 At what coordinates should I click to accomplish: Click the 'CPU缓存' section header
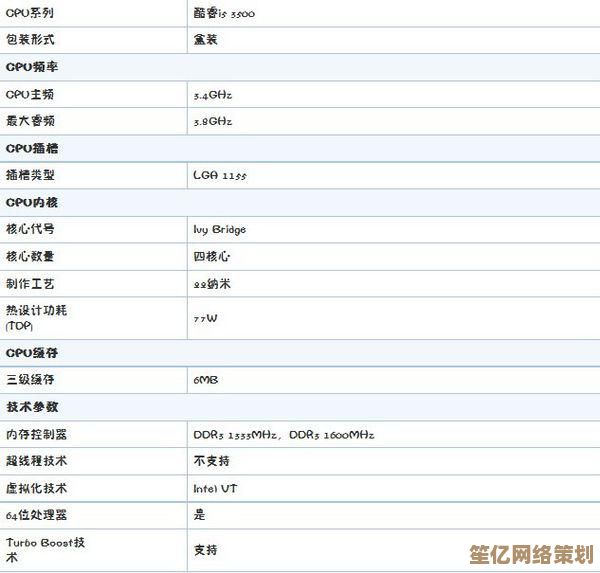point(32,353)
